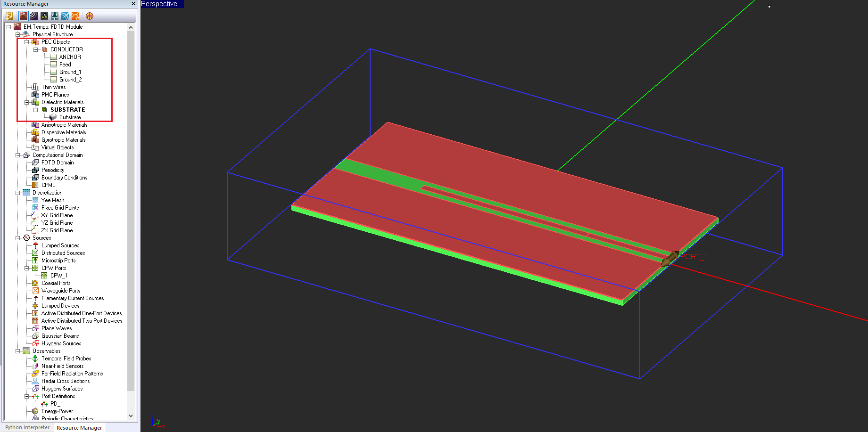Select the Dispersive Materials item
The height and width of the screenshot is (432, 868).
[x=64, y=132]
